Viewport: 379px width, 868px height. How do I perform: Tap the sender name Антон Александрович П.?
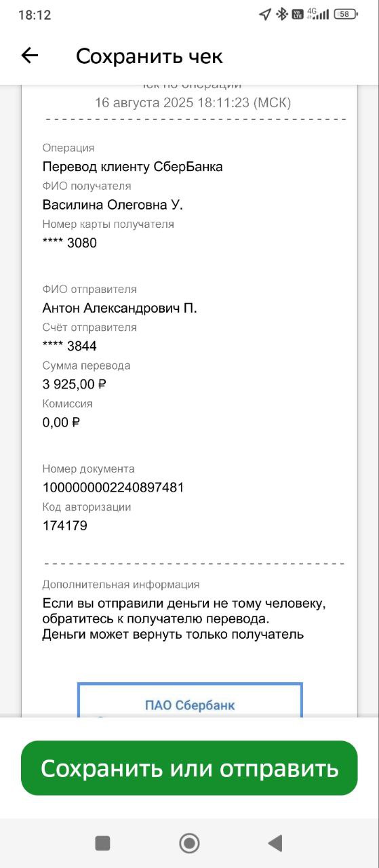(119, 309)
